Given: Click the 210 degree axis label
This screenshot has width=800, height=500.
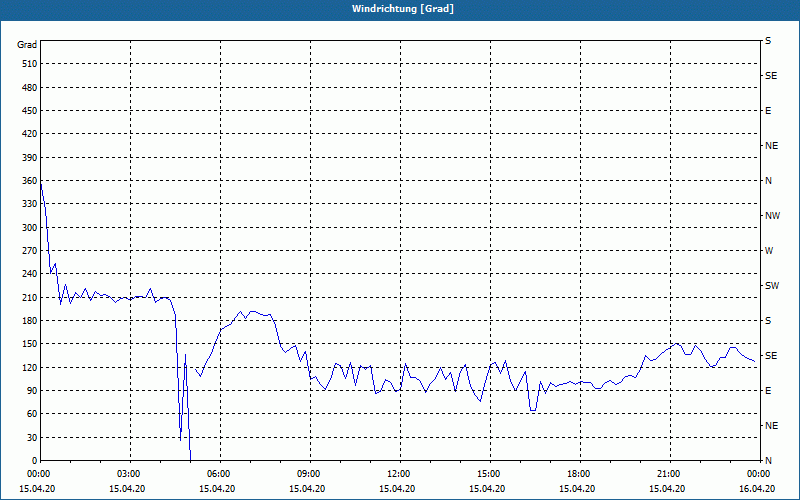Looking at the screenshot, I should tap(30, 297).
